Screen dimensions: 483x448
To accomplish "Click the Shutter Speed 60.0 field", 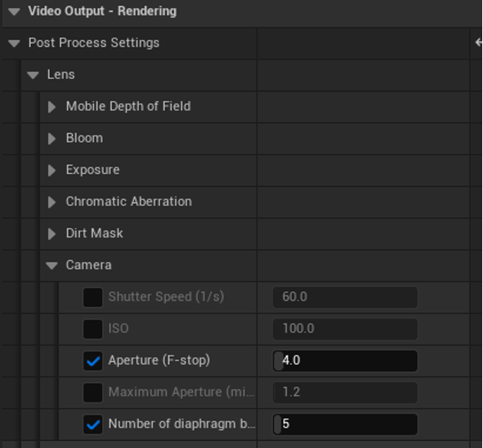I will pyautogui.click(x=345, y=297).
